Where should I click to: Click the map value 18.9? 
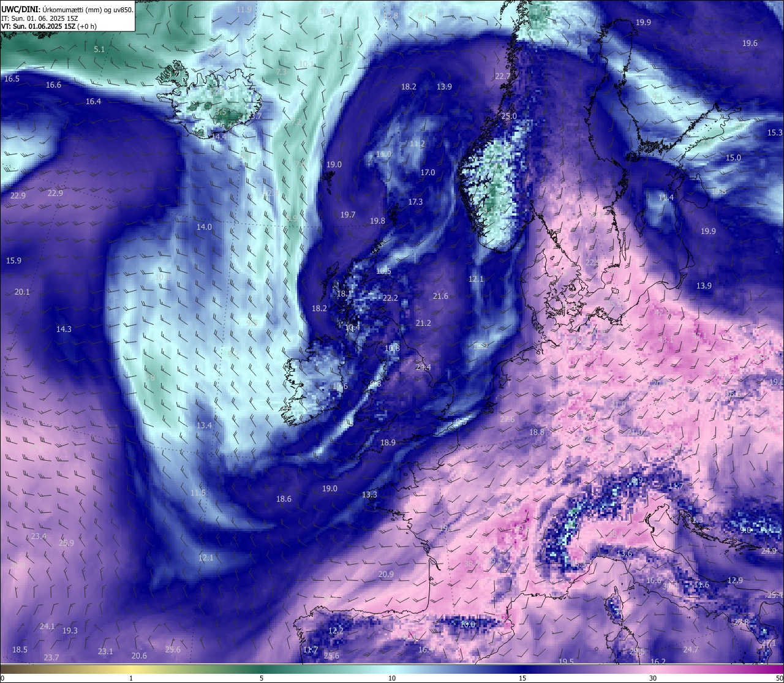click(388, 442)
